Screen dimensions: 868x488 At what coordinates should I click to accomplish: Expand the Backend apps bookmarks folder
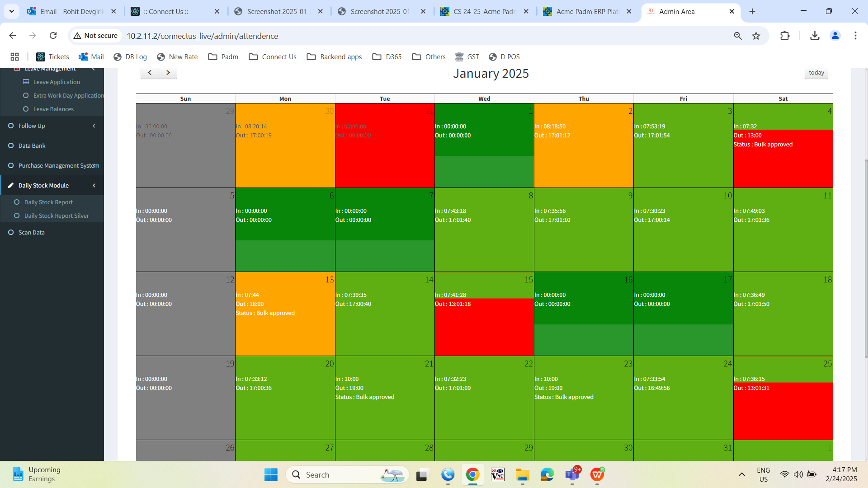[x=334, y=57]
